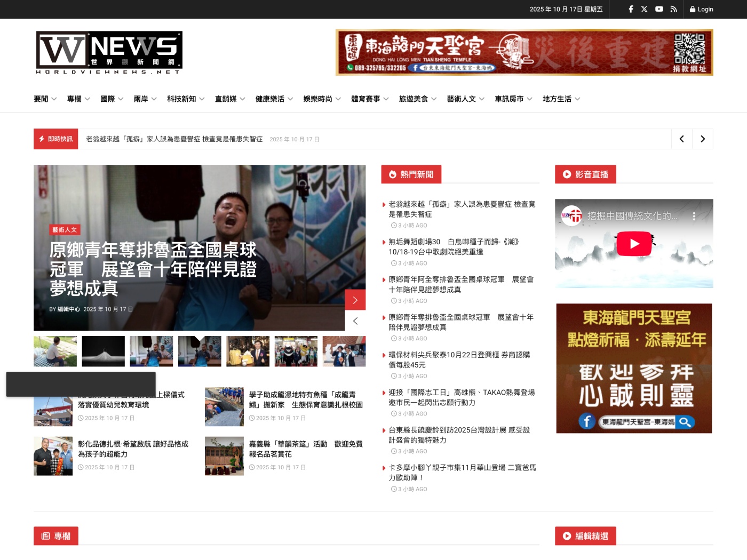747x560 pixels.
Task: Open the Facebook icon in top bar
Action: tap(631, 9)
